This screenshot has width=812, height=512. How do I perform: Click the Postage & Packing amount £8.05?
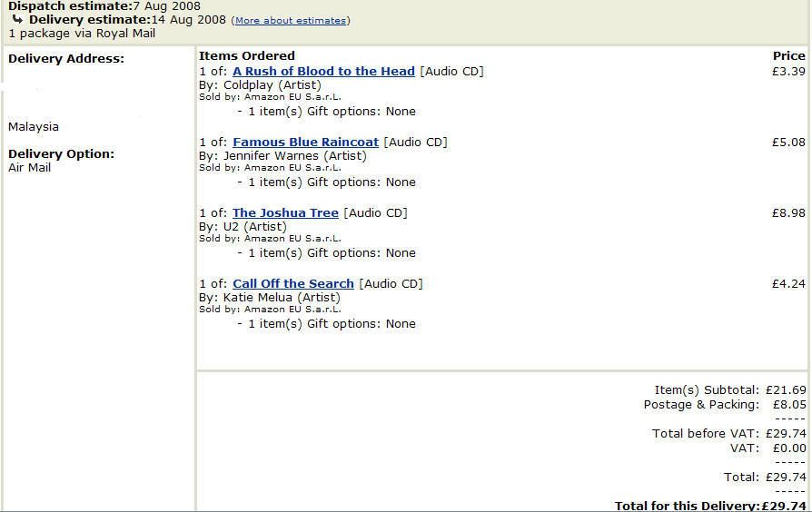pyautogui.click(x=788, y=404)
